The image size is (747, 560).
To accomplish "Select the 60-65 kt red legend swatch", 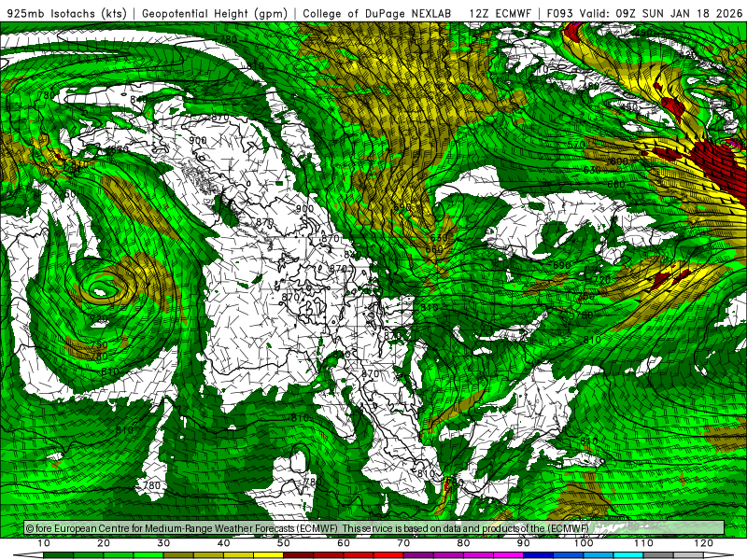I will pyautogui.click(x=359, y=555).
